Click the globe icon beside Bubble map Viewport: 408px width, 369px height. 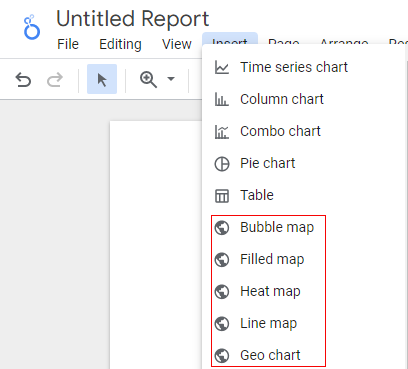point(222,228)
